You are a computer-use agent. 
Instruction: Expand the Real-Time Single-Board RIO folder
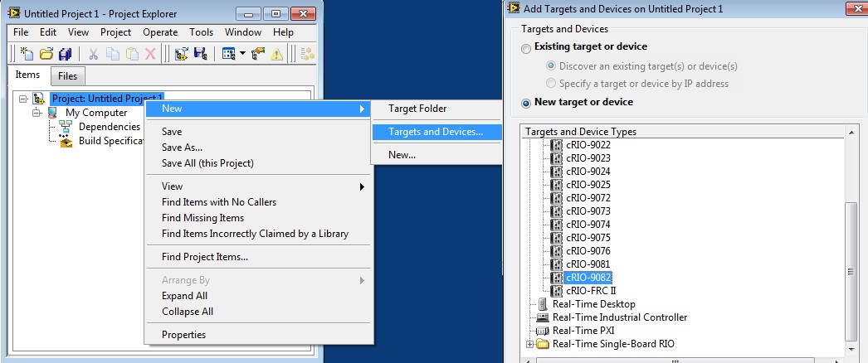[529, 344]
